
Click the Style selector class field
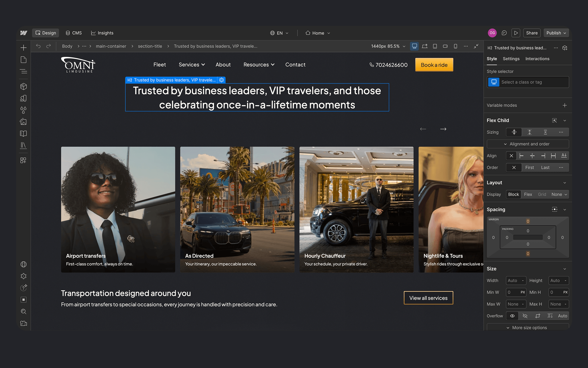point(528,82)
